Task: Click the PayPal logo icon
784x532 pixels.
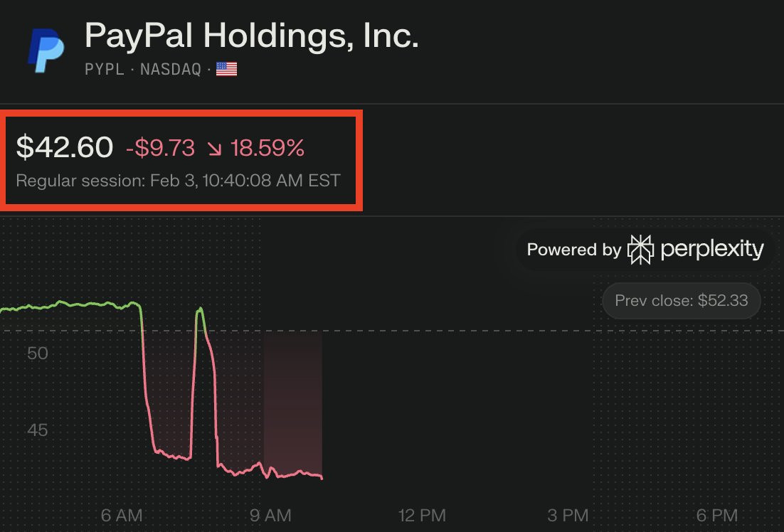Action: coord(45,50)
